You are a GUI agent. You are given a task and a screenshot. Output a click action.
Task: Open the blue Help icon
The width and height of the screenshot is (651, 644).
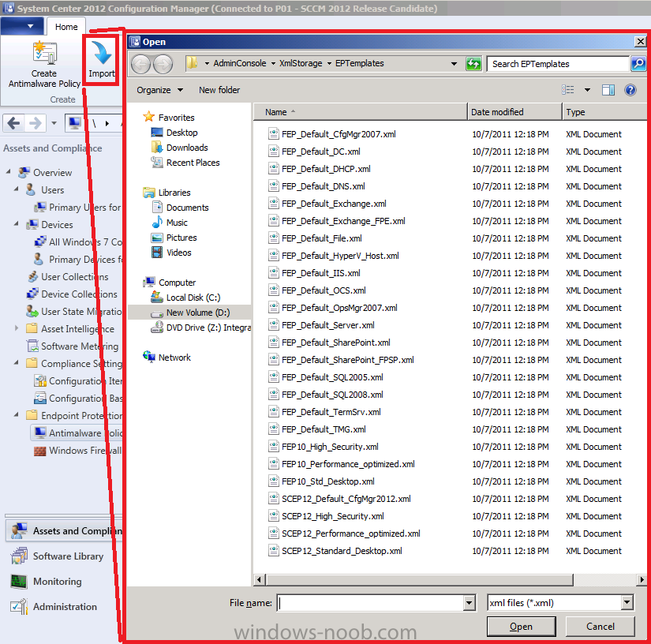[x=630, y=90]
